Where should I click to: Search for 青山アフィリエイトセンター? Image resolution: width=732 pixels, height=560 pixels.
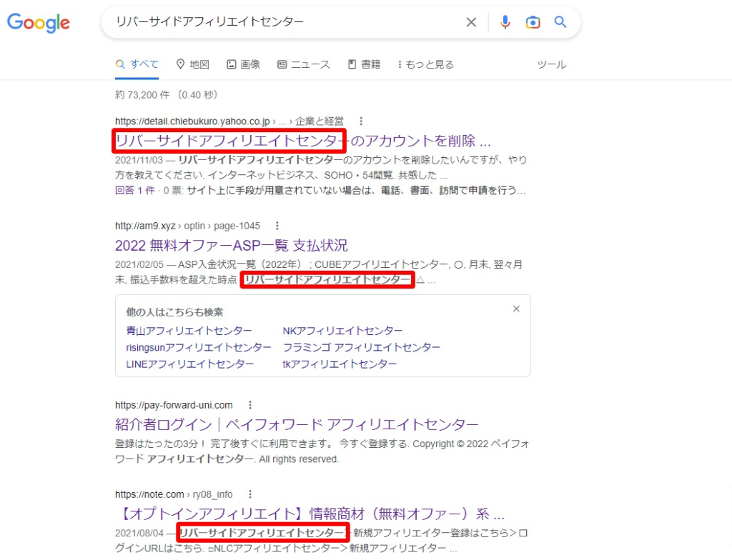click(189, 331)
